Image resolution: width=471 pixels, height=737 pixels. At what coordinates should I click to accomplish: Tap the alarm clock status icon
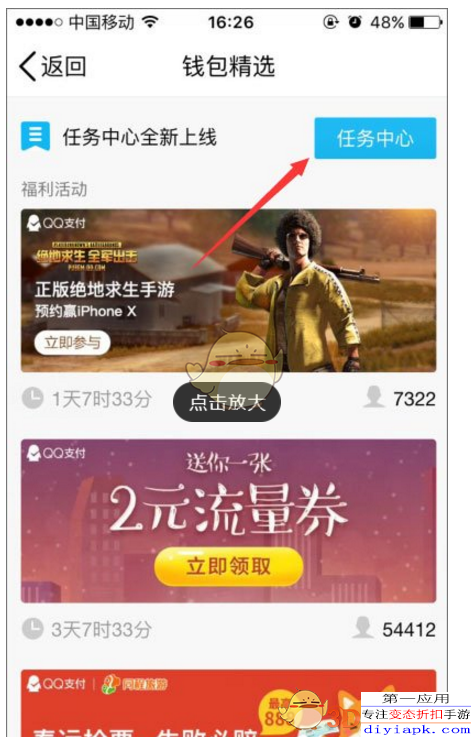(x=355, y=22)
